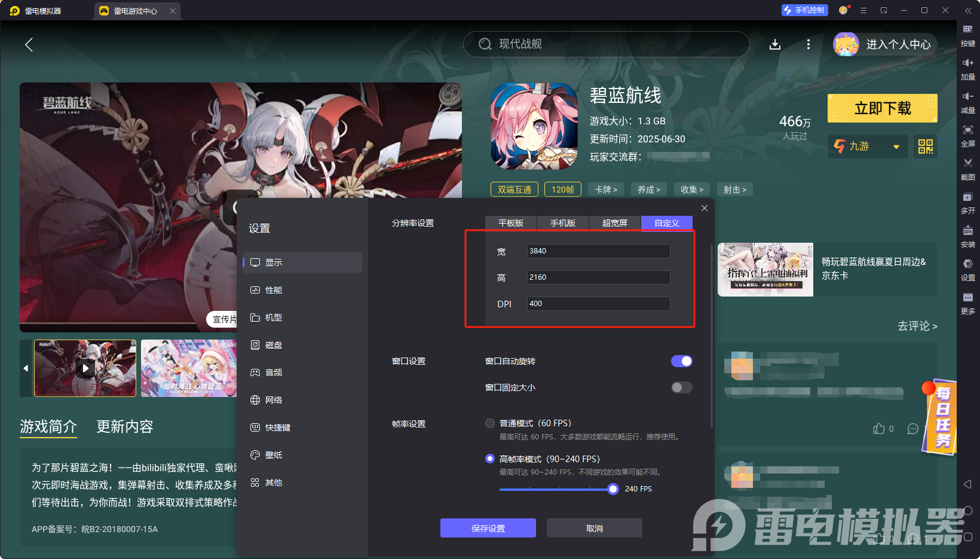Click the 宽 width field showing 3840

598,251
